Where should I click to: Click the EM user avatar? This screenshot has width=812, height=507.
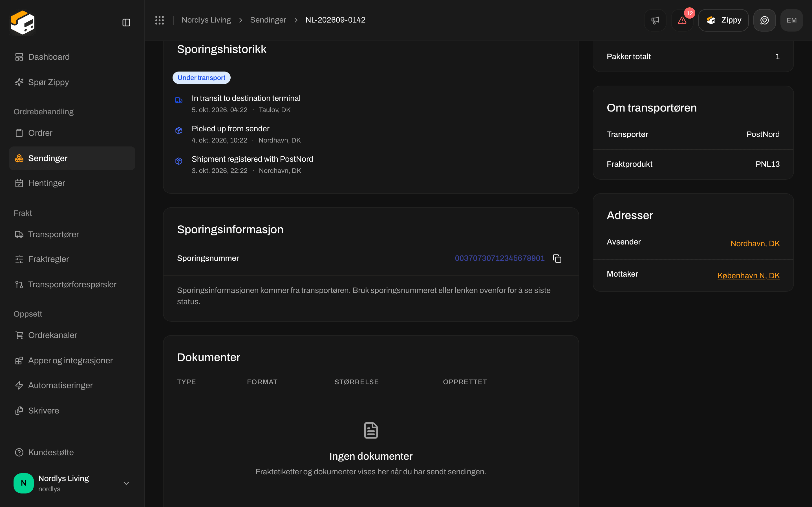pyautogui.click(x=791, y=20)
